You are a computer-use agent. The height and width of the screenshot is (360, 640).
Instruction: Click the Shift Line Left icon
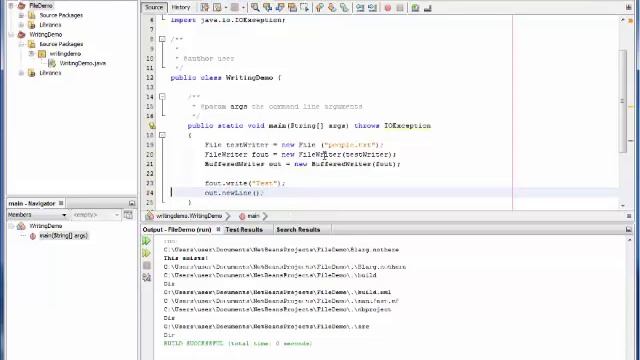tap(360, 7)
